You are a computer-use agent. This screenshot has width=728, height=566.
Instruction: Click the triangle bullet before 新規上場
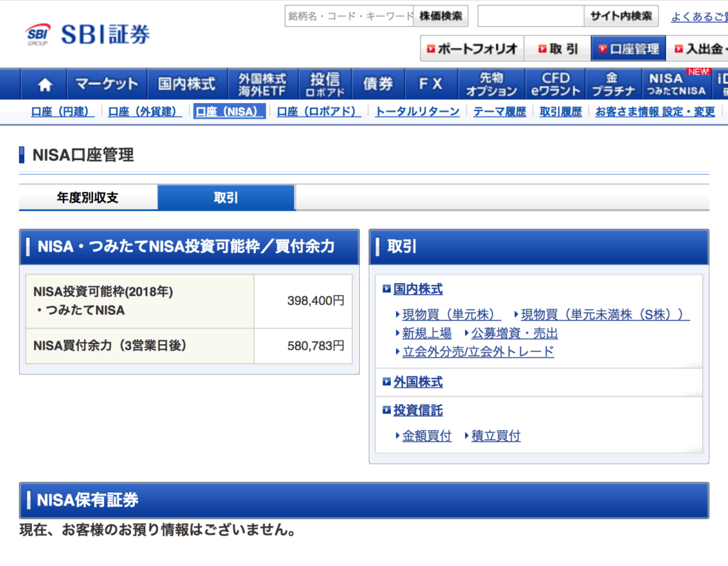[x=397, y=333]
